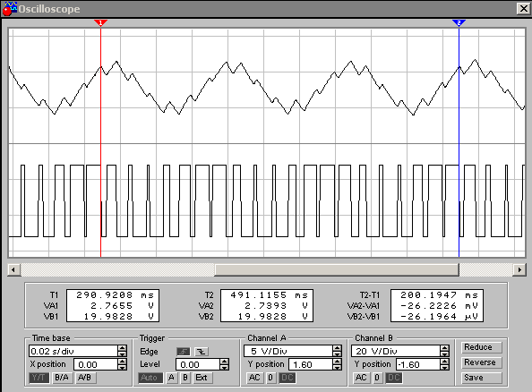
Task: Increase trigger Level with up arrow
Action: [224, 362]
